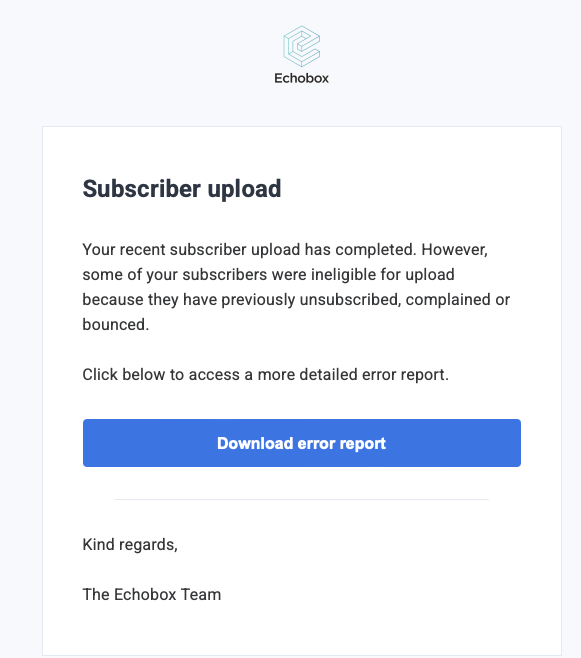
Task: Click the Echobox cube logo icon
Action: [302, 46]
